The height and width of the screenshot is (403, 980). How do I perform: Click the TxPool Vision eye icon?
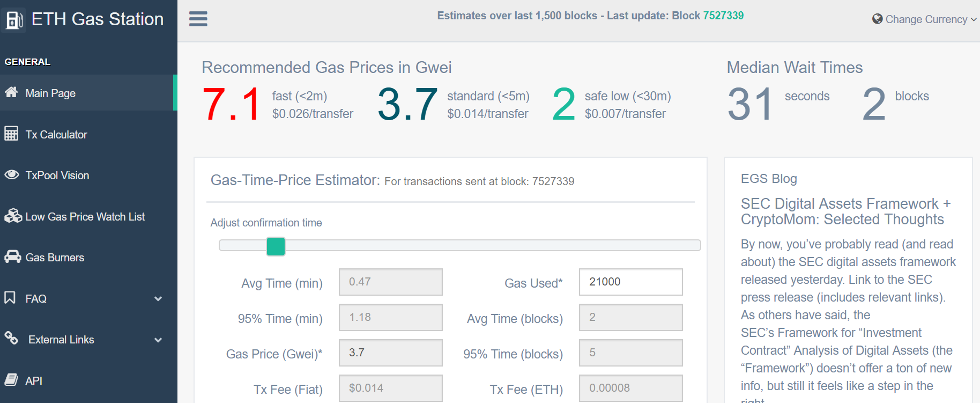(x=11, y=175)
